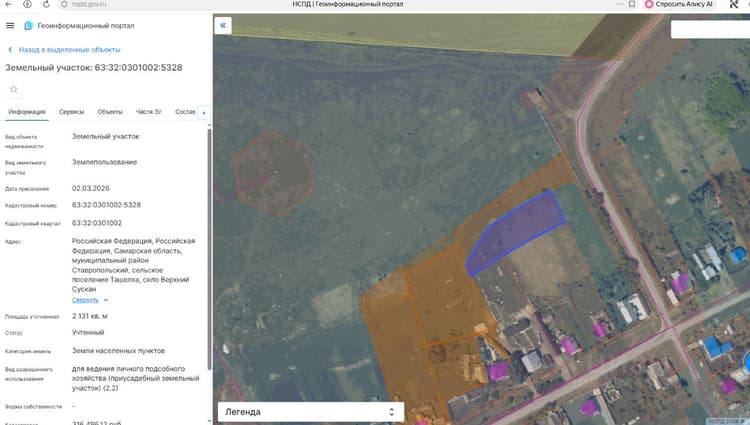Viewport: 750px width, 425px height.
Task: Open the tool icon beside Спросить Алису AI
Action: (x=734, y=4)
